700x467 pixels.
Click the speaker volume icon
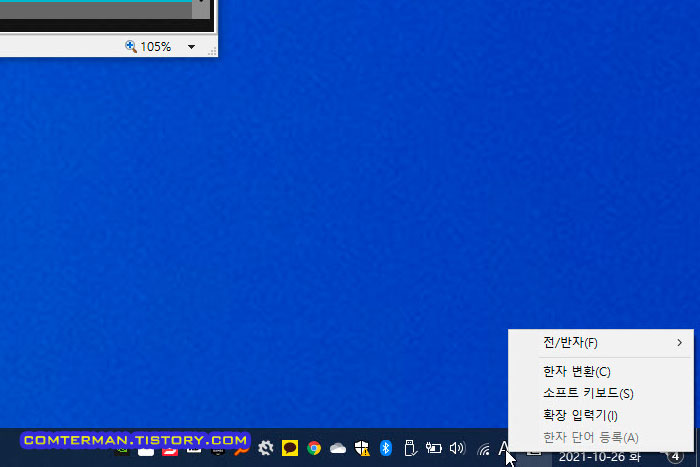458,448
